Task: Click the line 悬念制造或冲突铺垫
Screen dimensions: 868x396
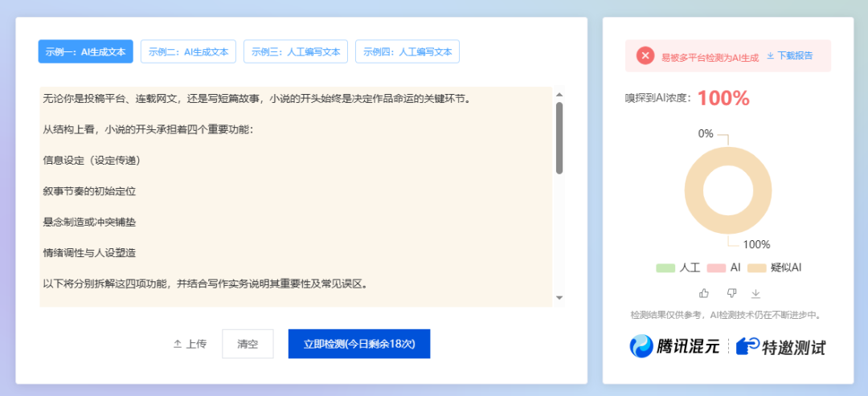Action: click(89, 222)
